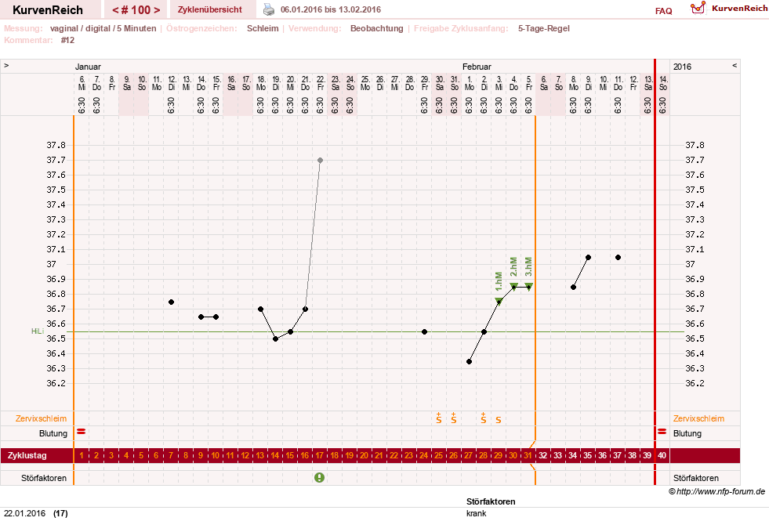Click the date range 06.01.2016 bis 13.02.2016

331,9
